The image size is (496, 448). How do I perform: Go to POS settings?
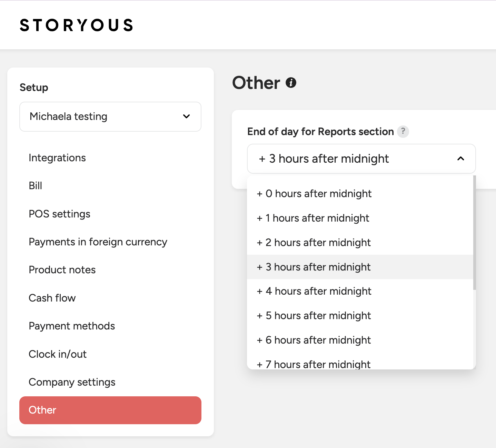pos(60,214)
